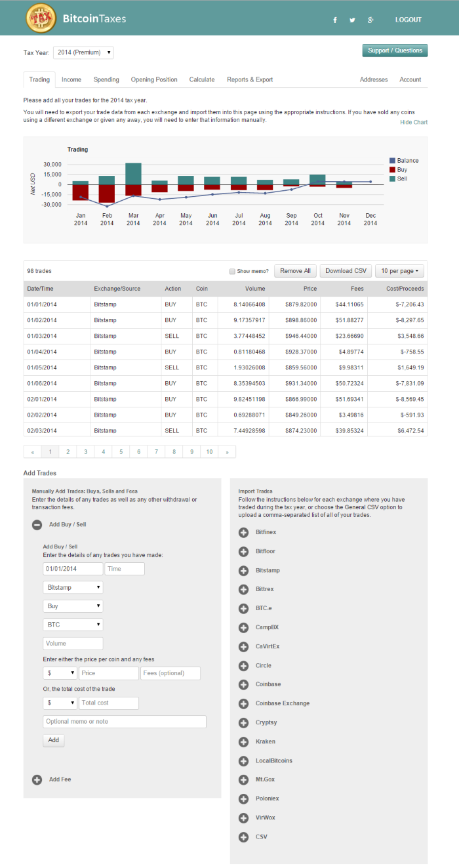The image size is (459, 868).
Task: Switch to the Spending tab
Action: [106, 79]
